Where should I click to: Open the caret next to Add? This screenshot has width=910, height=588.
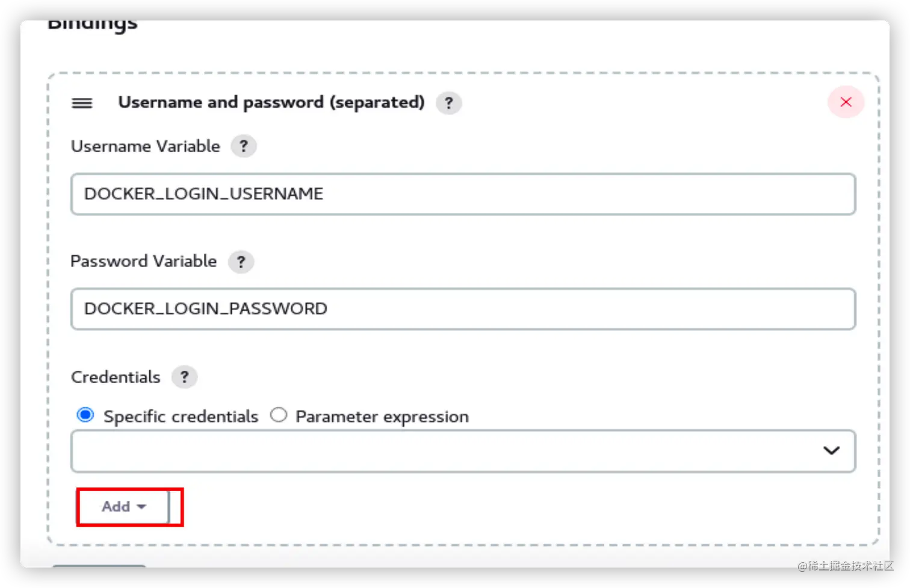click(x=141, y=507)
